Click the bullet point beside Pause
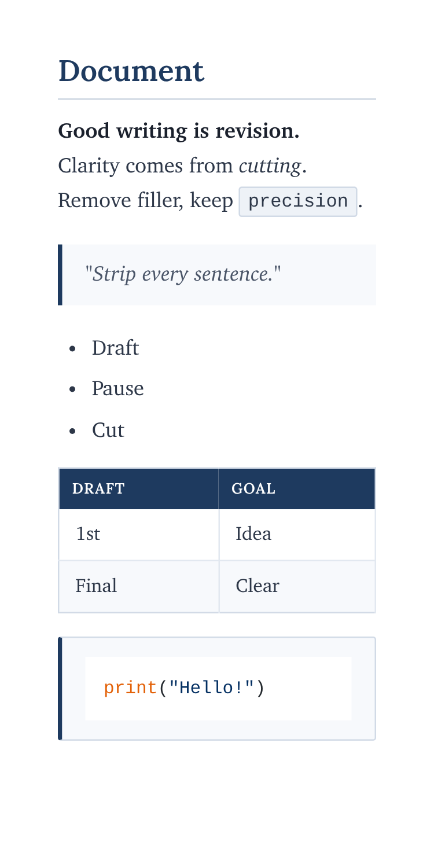The height and width of the screenshot is (868, 434). point(72,389)
